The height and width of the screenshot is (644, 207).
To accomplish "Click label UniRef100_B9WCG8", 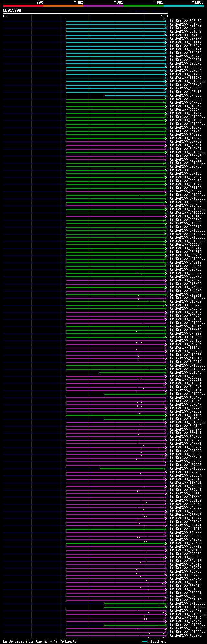I will click(x=186, y=589).
